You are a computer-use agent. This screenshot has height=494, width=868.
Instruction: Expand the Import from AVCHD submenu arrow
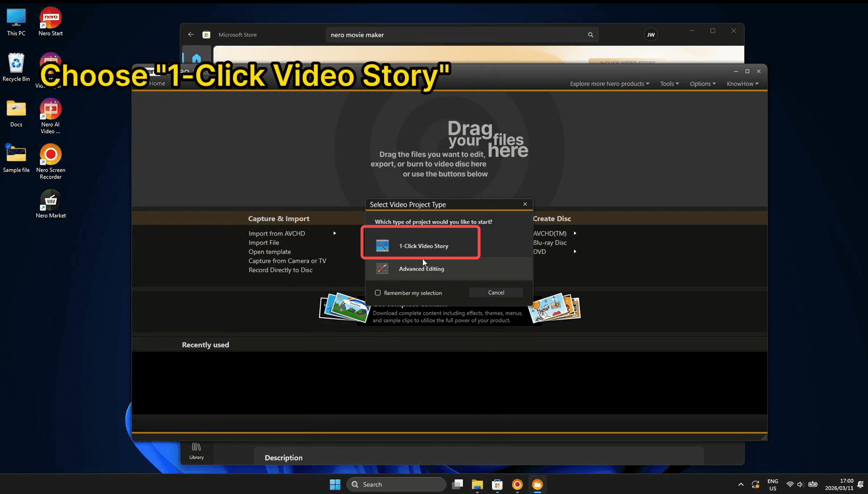(334, 233)
